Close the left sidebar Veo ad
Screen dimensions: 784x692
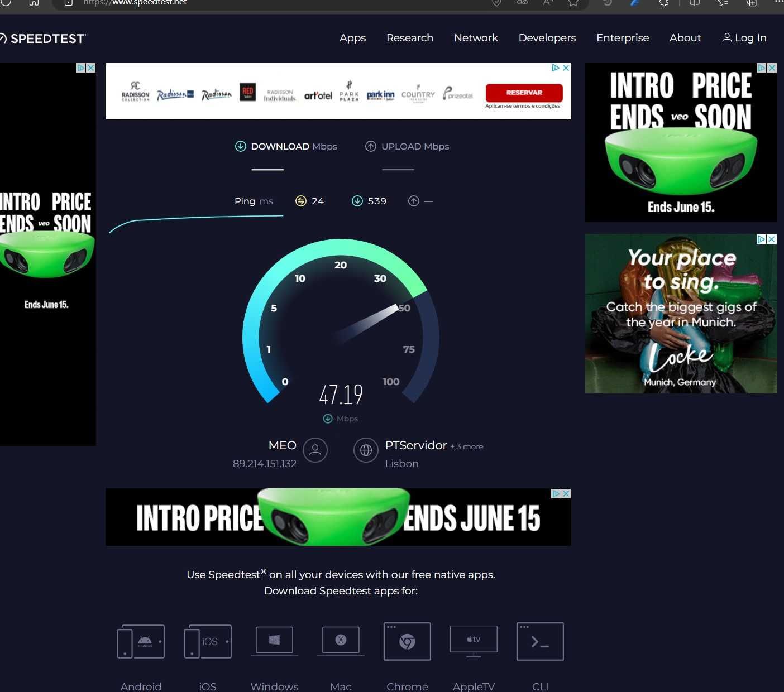click(91, 68)
